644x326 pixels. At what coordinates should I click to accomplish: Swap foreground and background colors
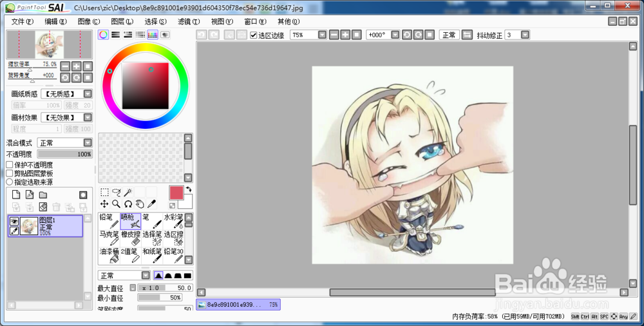189,189
